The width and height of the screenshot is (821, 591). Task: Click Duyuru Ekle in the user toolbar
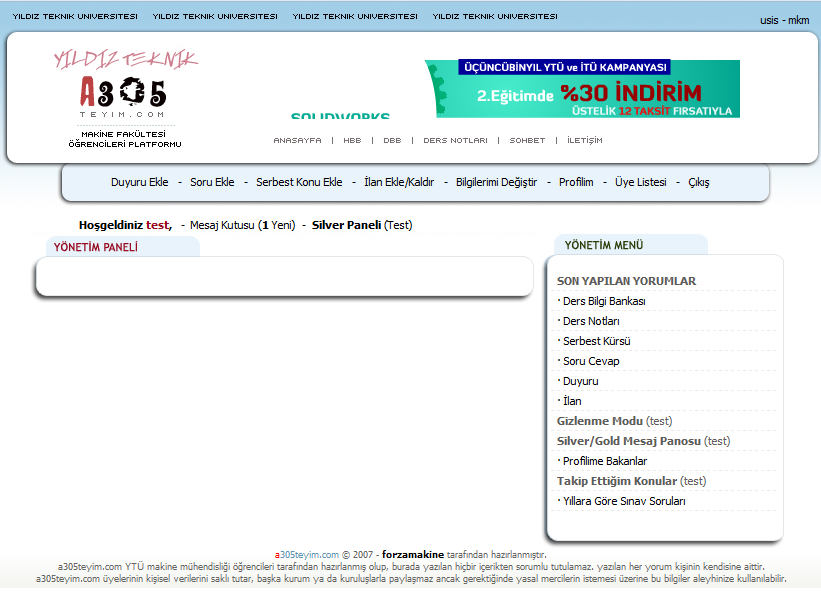(140, 182)
